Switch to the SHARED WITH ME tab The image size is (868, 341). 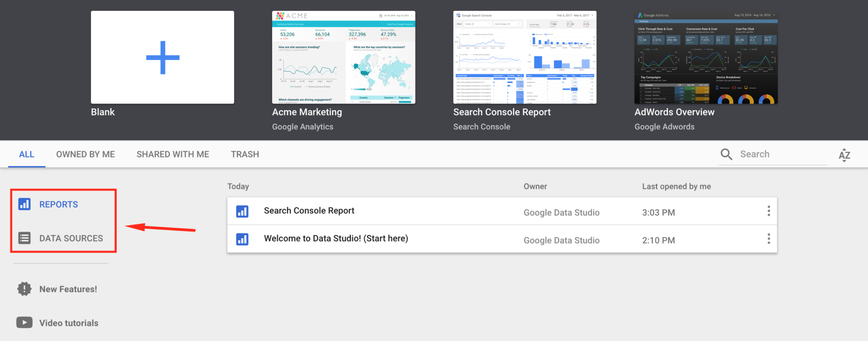(x=173, y=154)
